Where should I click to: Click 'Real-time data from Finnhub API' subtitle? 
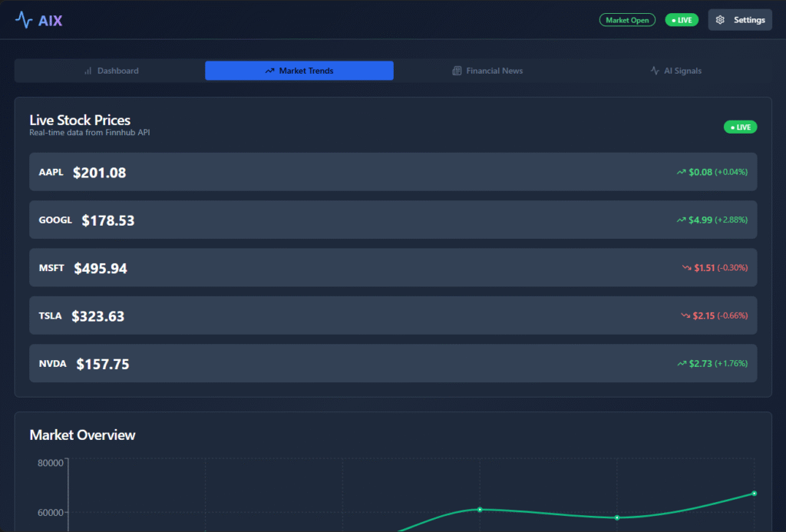pyautogui.click(x=90, y=132)
